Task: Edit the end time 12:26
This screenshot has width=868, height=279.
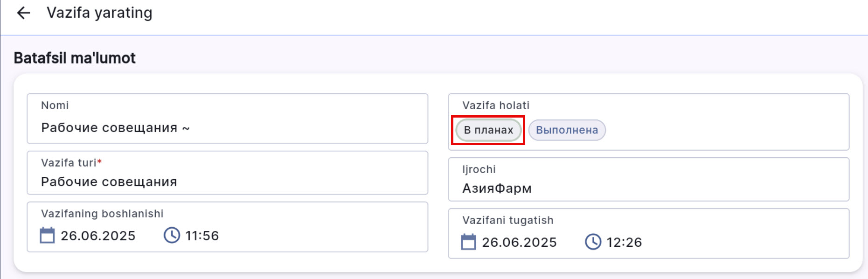Action: click(624, 243)
